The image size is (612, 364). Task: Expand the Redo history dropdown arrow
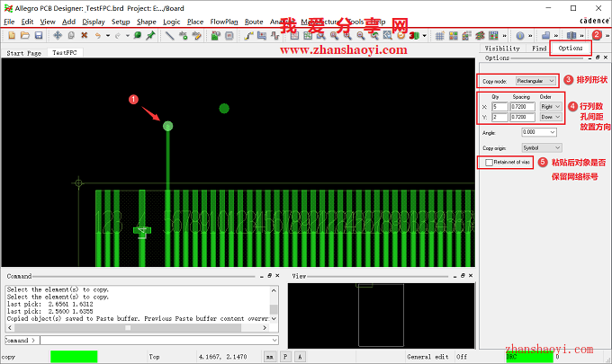128,35
